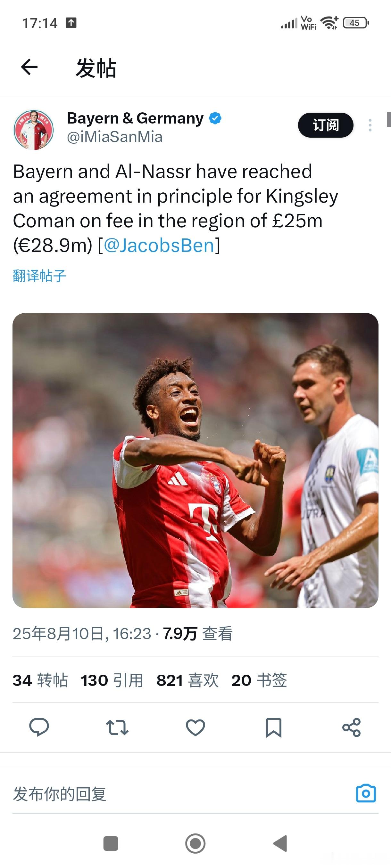391x868 pixels.
Task: View the 821 喜欢 likes list
Action: click(187, 680)
